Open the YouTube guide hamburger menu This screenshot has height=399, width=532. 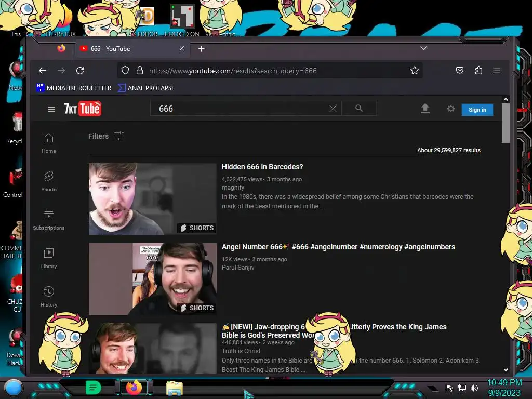coord(51,109)
